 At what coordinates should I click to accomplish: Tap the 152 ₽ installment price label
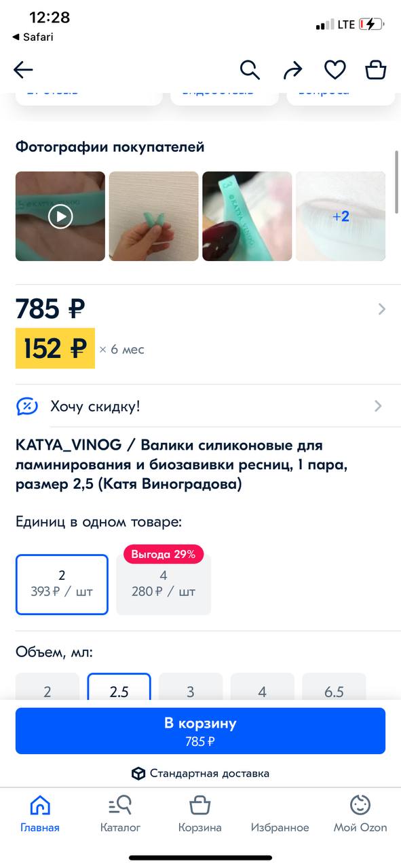[55, 349]
